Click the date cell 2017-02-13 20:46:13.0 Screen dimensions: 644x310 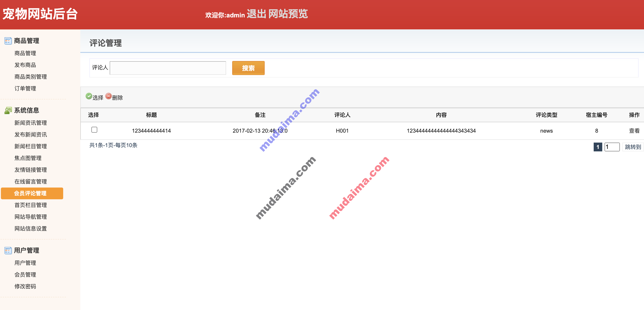click(260, 131)
